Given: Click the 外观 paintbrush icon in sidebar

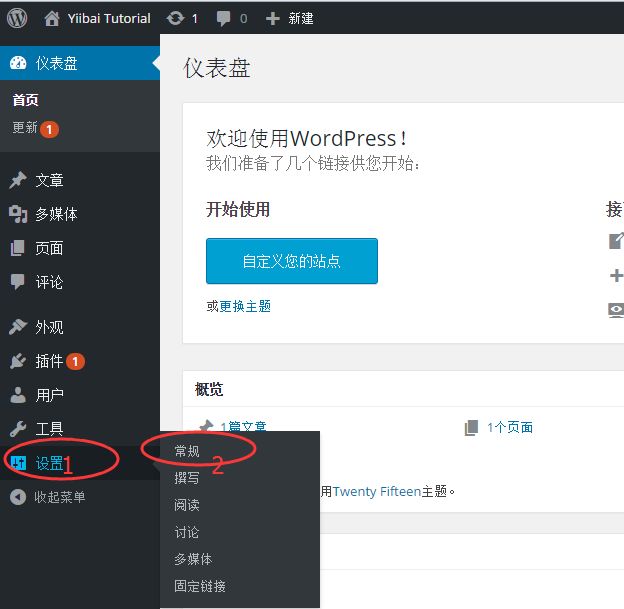Looking at the screenshot, I should click(x=18, y=327).
